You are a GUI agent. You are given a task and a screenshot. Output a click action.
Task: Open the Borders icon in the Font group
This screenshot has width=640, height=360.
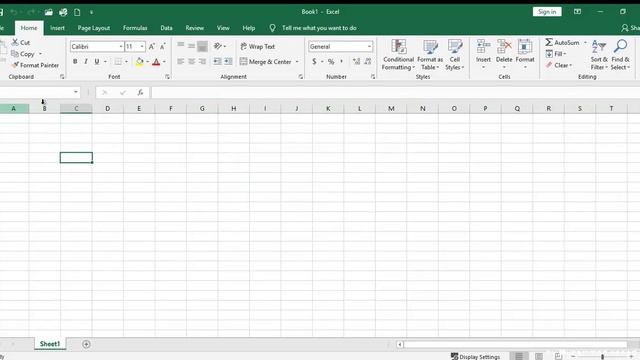point(118,62)
